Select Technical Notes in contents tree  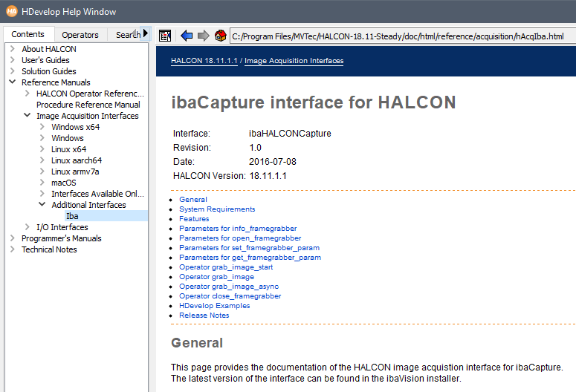pos(49,249)
